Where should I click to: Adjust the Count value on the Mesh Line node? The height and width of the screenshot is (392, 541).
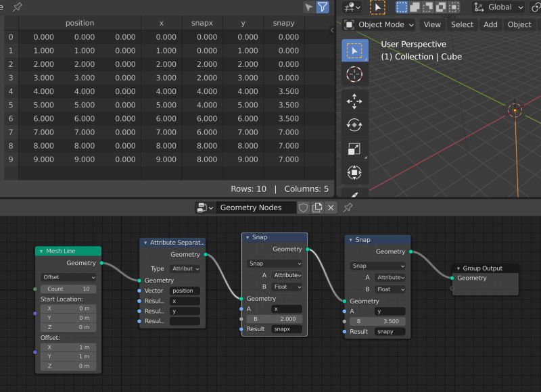point(68,290)
